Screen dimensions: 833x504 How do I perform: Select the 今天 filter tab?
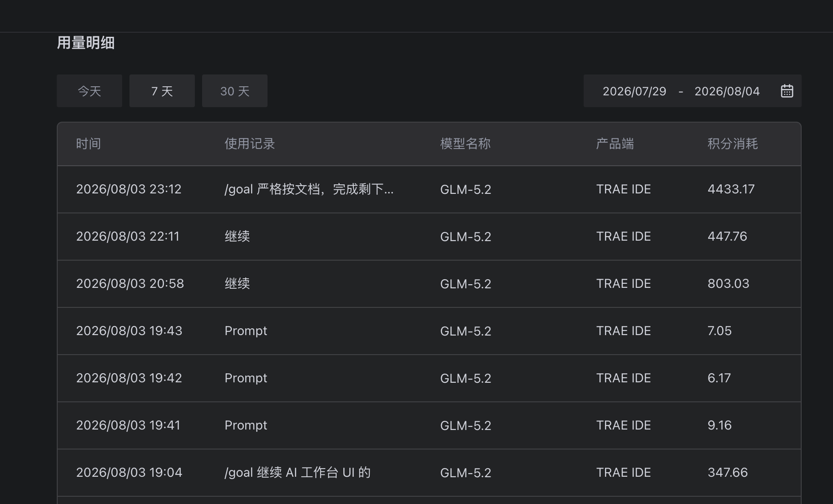tap(89, 91)
